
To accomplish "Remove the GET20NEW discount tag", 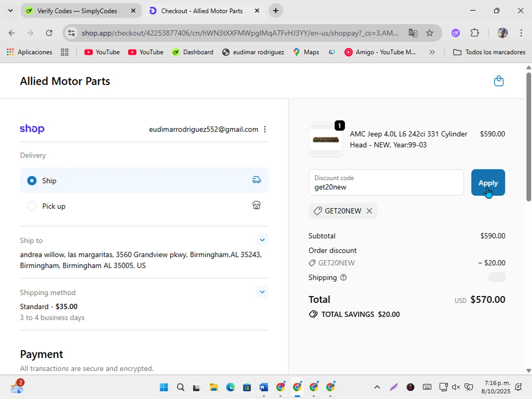I will pos(369,211).
